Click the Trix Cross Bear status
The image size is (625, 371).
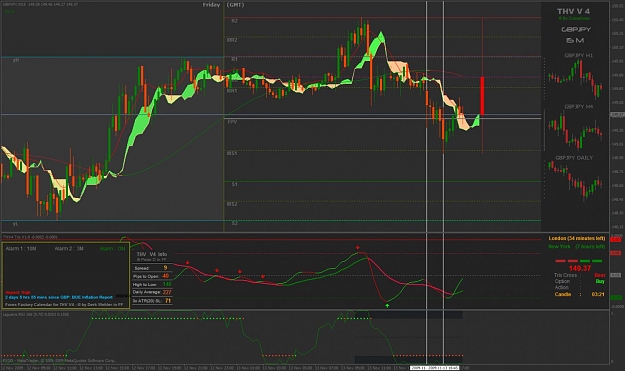point(579,275)
